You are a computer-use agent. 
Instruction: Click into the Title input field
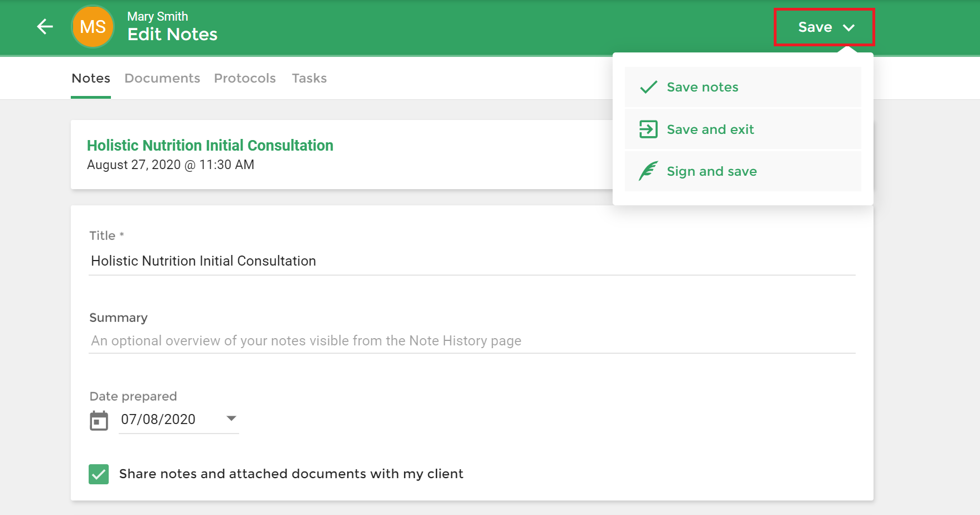[x=472, y=261]
